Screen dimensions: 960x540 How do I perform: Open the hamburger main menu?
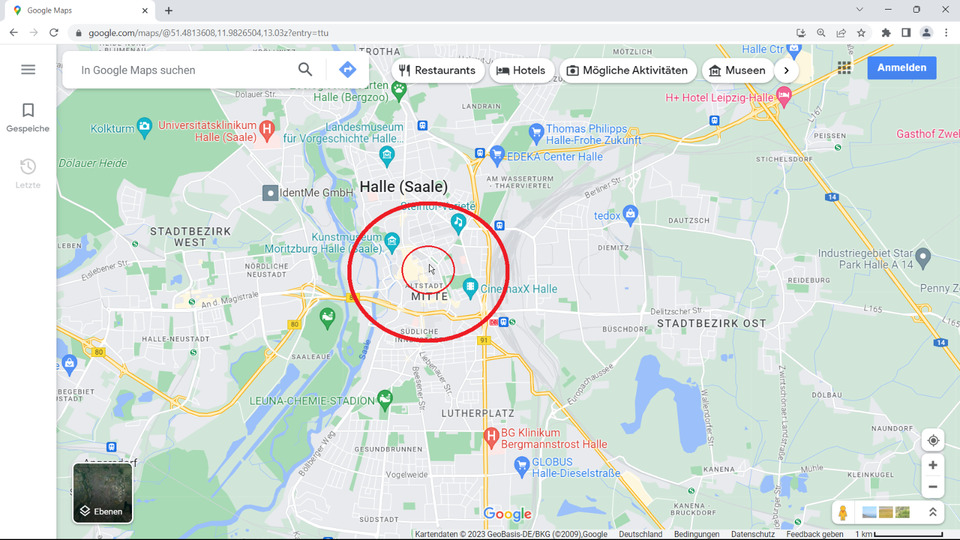point(28,69)
